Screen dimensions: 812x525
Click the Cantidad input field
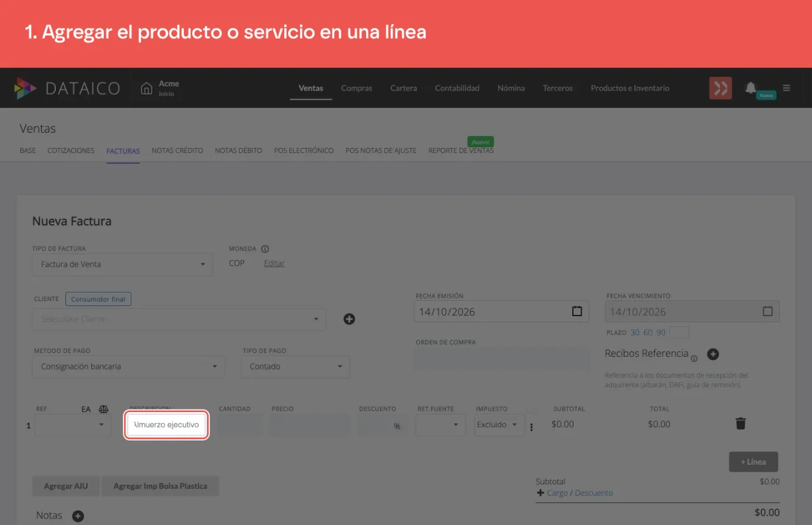coord(240,425)
